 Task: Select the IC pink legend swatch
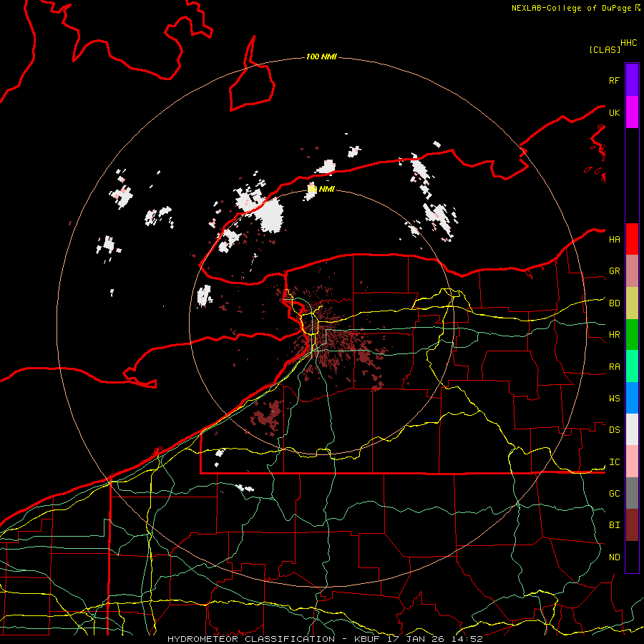coord(632,462)
